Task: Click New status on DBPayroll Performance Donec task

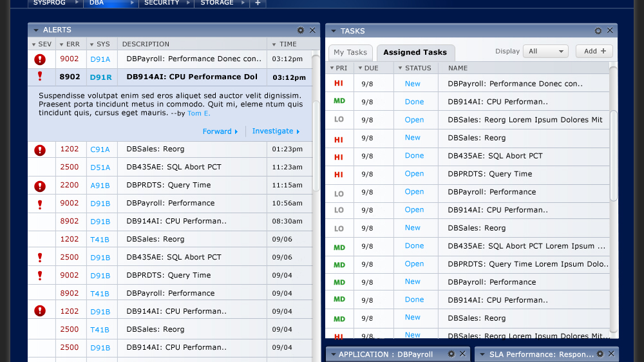Action: click(x=412, y=84)
